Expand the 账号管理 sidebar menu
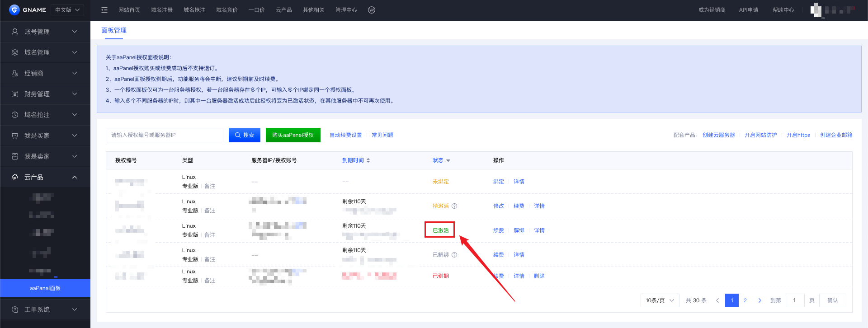 (75, 32)
